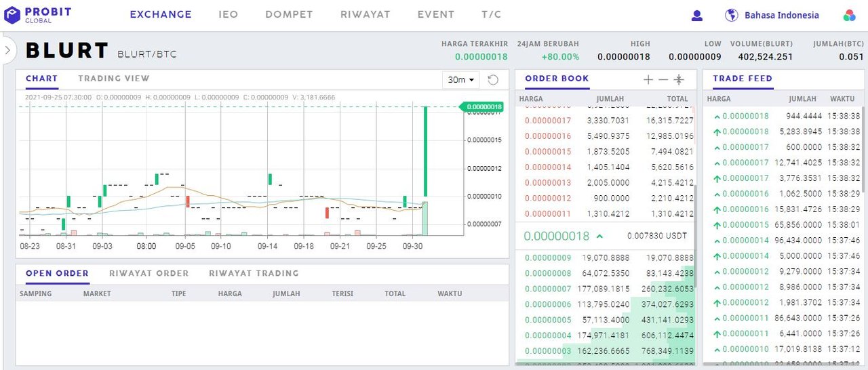Select buy order at price 0.00000003
This screenshot has width=868, height=370.
tap(605, 352)
